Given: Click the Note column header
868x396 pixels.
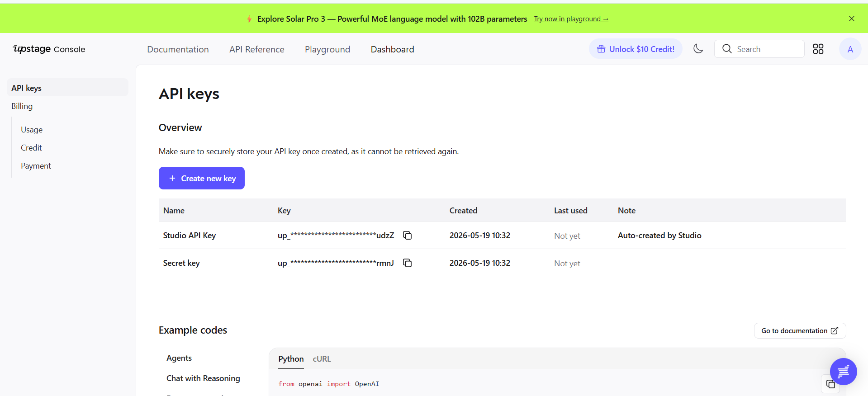Looking at the screenshot, I should [626, 211].
